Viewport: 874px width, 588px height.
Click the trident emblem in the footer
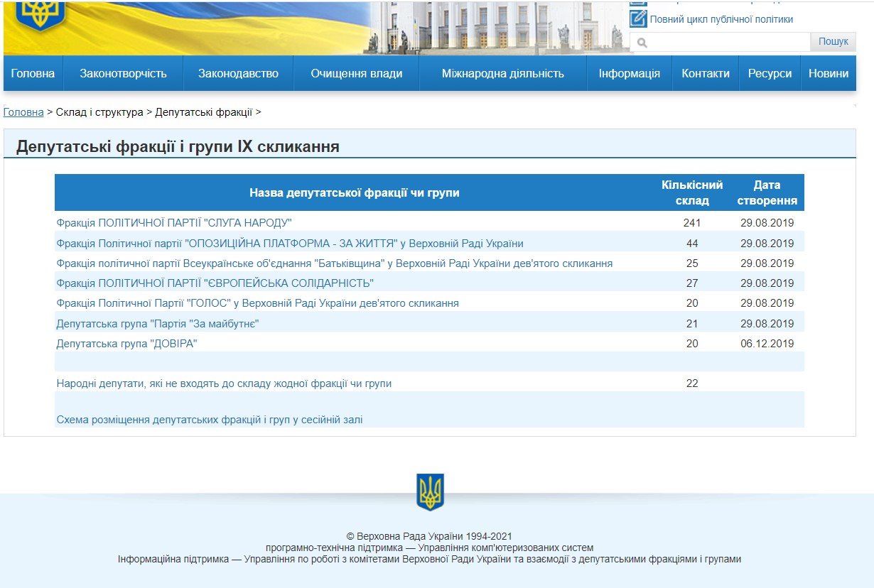(430, 491)
